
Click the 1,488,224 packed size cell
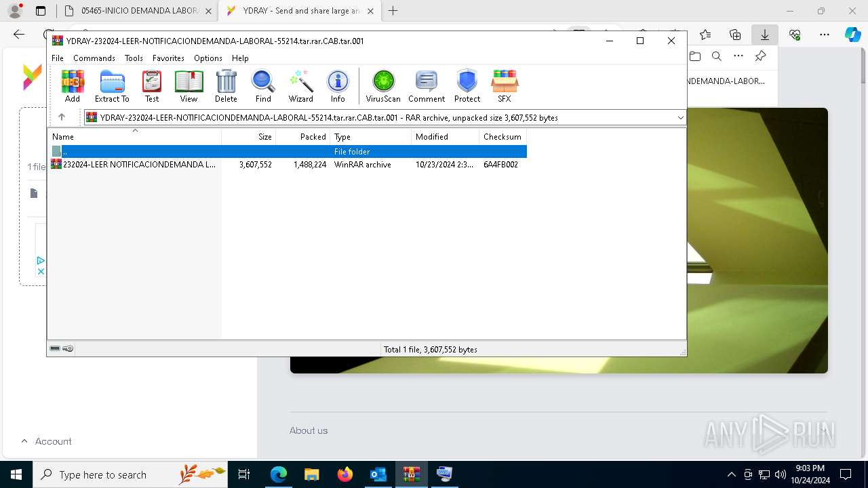pyautogui.click(x=310, y=165)
